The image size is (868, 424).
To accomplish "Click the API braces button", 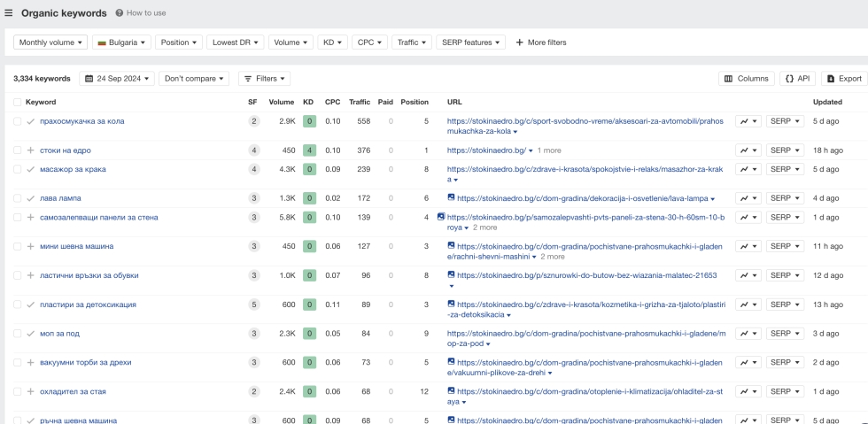I will coord(797,79).
